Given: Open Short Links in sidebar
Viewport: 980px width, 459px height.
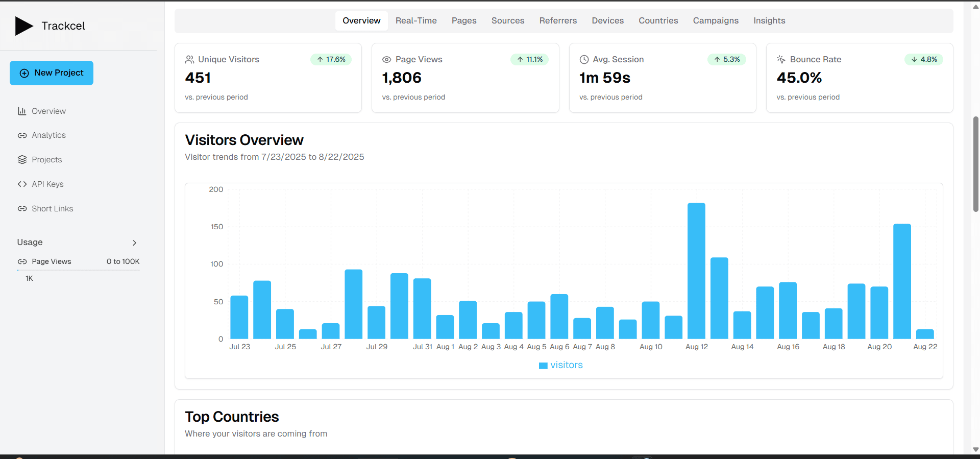Looking at the screenshot, I should tap(52, 209).
